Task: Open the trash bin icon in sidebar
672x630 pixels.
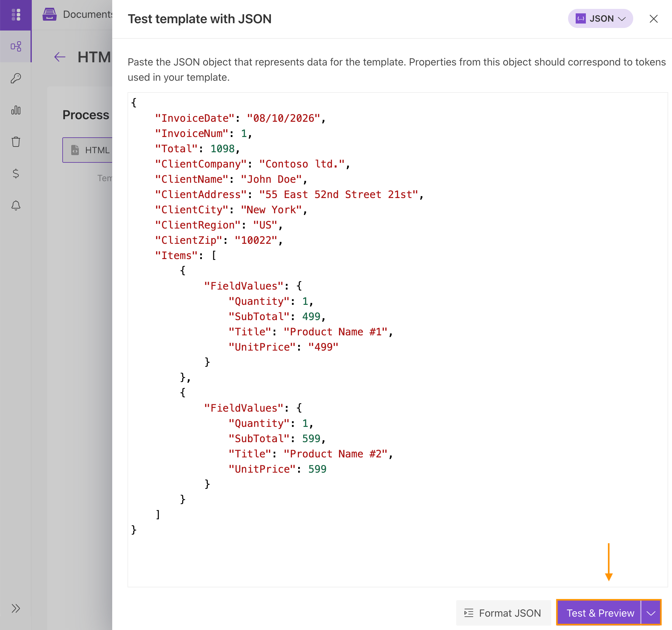Action: click(x=16, y=142)
